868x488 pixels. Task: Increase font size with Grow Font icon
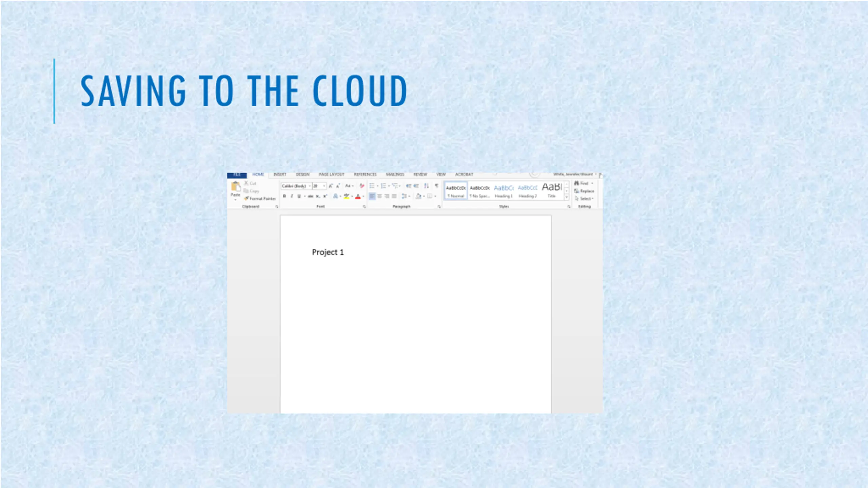[331, 186]
